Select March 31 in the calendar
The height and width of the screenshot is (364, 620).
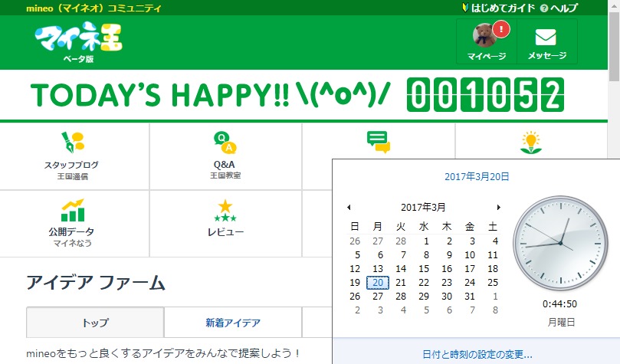click(470, 297)
